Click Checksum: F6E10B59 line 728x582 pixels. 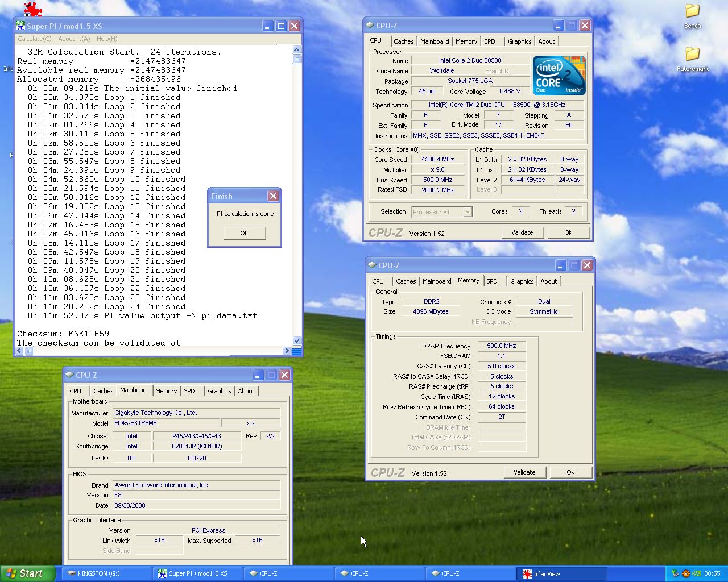(63, 334)
